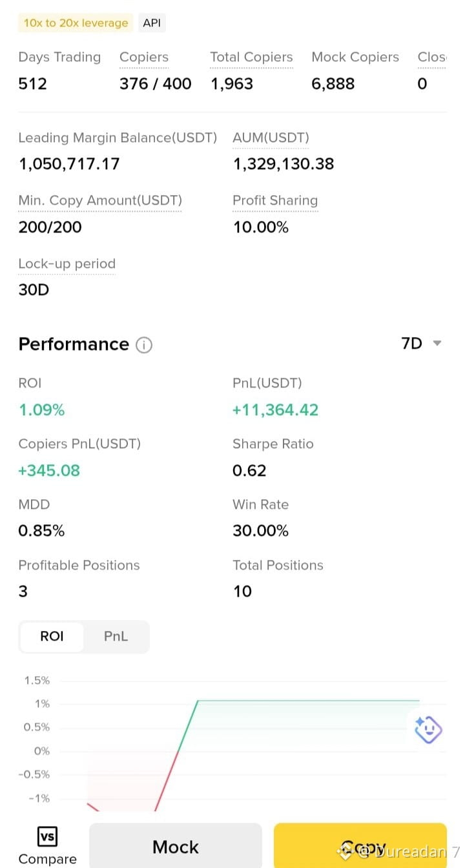This screenshot has height=868, width=465.
Task: Tap the Mock button
Action: point(176,845)
